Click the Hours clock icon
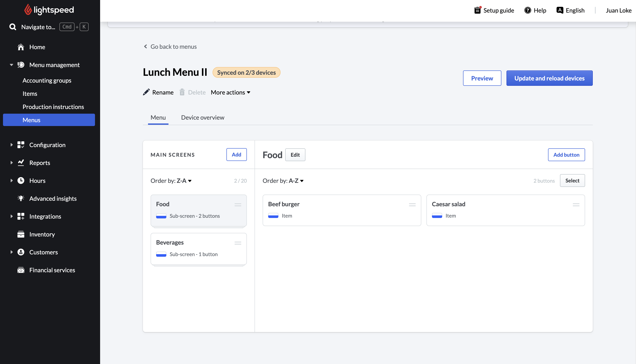 pyautogui.click(x=21, y=181)
